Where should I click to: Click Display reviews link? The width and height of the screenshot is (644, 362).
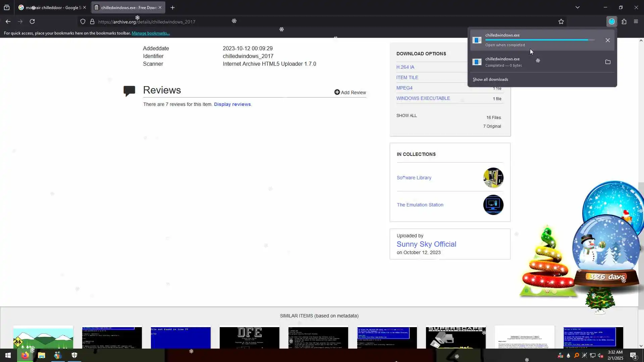tap(232, 104)
